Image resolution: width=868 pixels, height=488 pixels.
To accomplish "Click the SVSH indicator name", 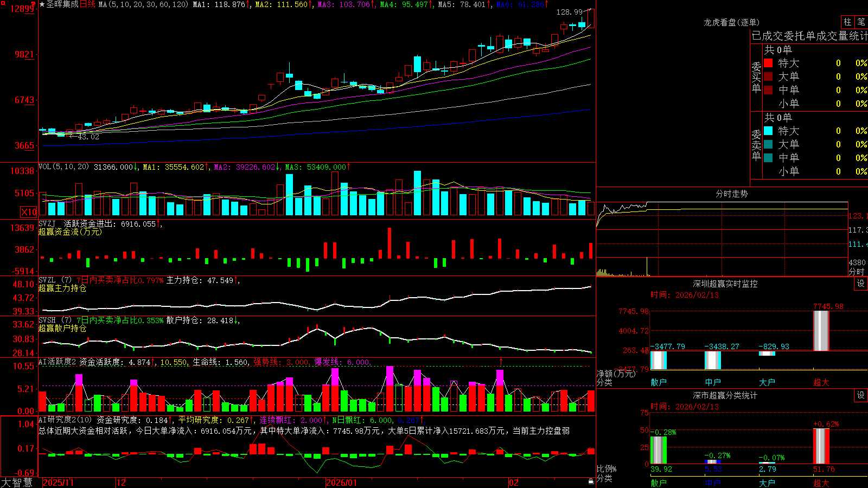I will click(47, 320).
